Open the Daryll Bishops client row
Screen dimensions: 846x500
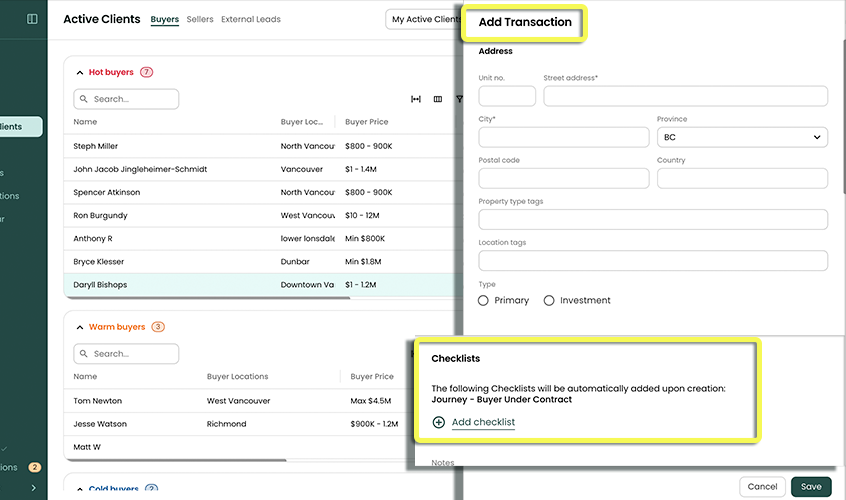point(100,285)
